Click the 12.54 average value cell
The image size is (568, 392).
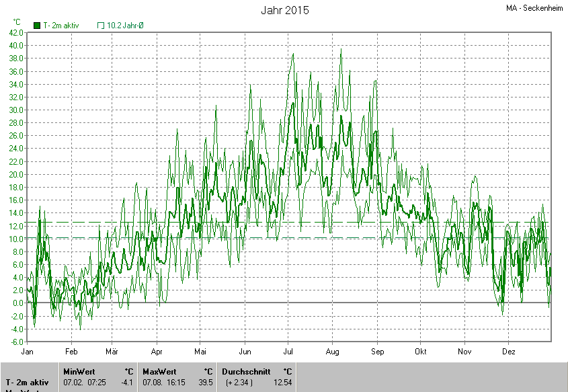tap(284, 383)
